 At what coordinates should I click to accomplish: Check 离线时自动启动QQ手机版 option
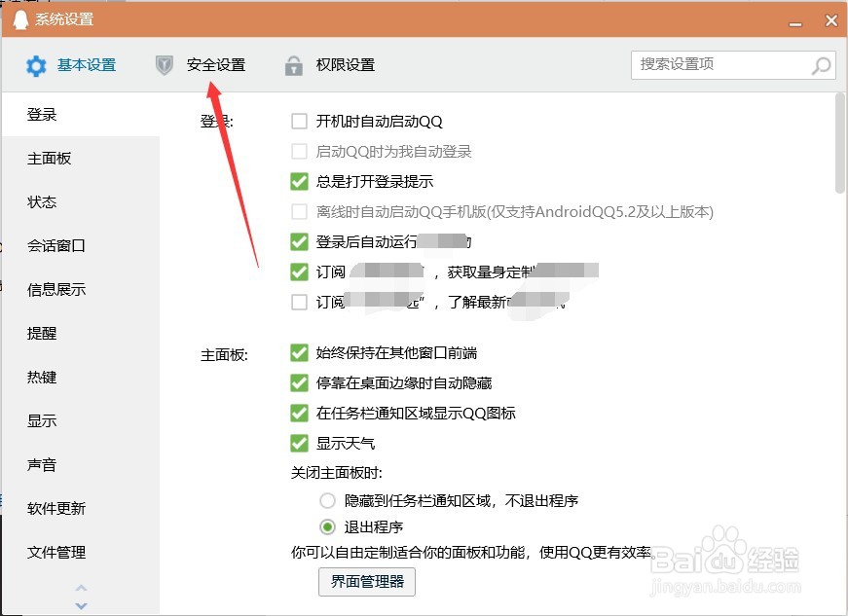pyautogui.click(x=299, y=211)
